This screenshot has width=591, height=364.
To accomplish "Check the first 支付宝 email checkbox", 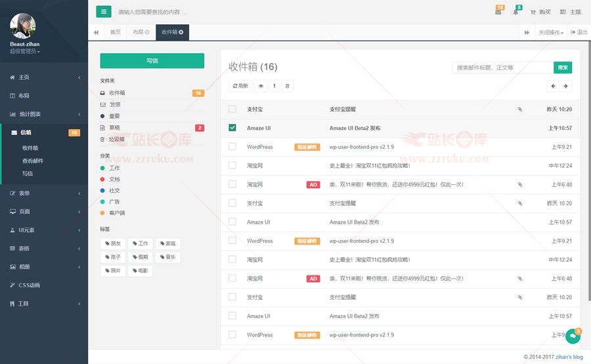I will (232, 110).
